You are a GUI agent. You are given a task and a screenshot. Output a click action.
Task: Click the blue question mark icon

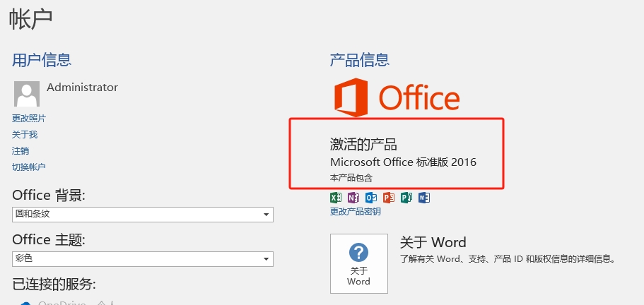click(358, 253)
